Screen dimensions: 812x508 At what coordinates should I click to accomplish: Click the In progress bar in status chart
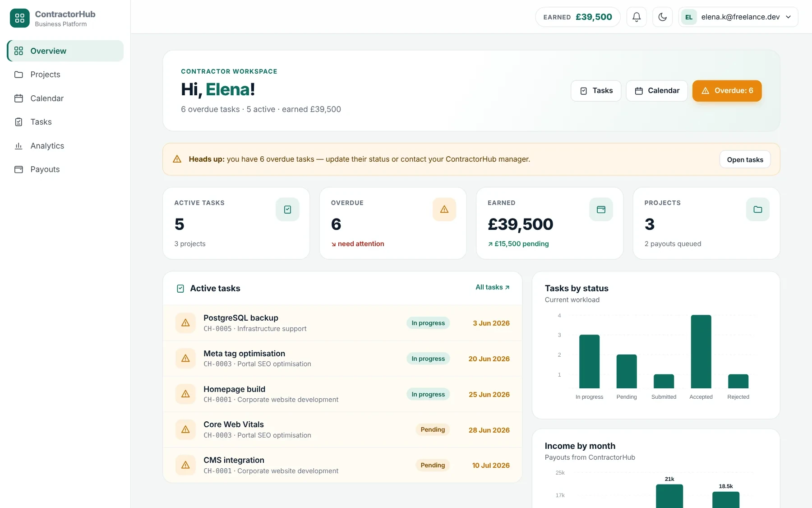tap(589, 362)
